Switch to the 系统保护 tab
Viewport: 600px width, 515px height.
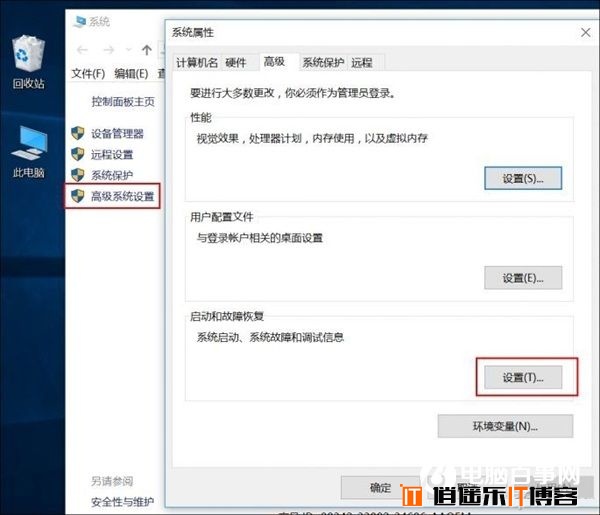pos(323,63)
